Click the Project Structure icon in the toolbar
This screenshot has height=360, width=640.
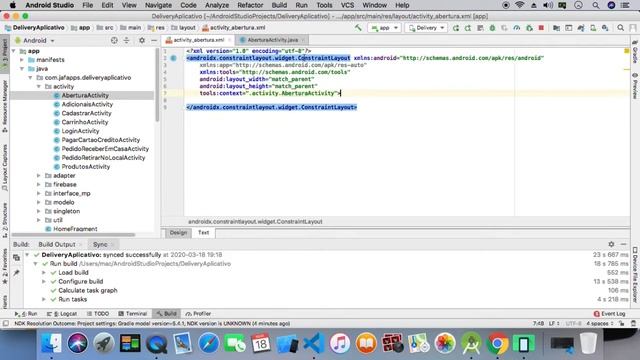coord(556,28)
